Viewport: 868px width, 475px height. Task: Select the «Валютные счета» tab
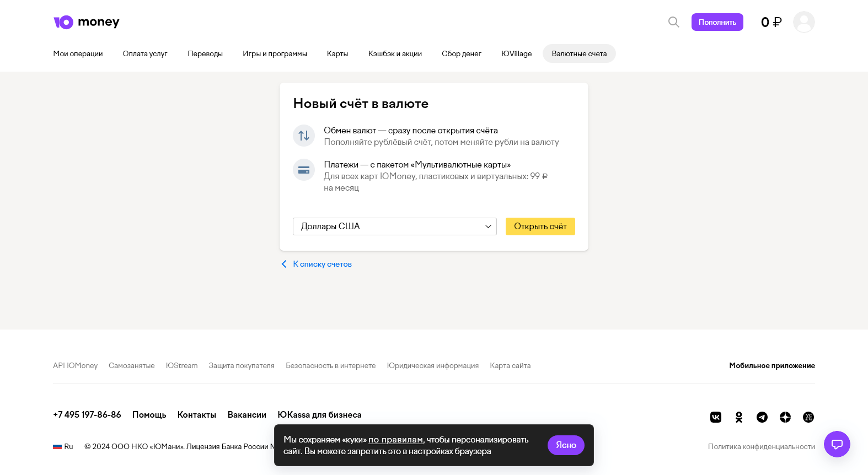(579, 53)
